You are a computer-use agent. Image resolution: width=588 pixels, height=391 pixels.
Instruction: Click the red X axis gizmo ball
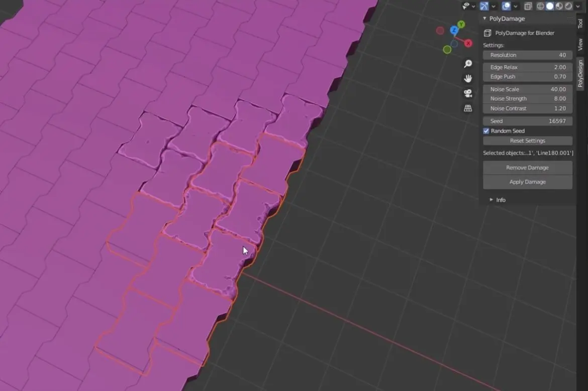pos(468,44)
